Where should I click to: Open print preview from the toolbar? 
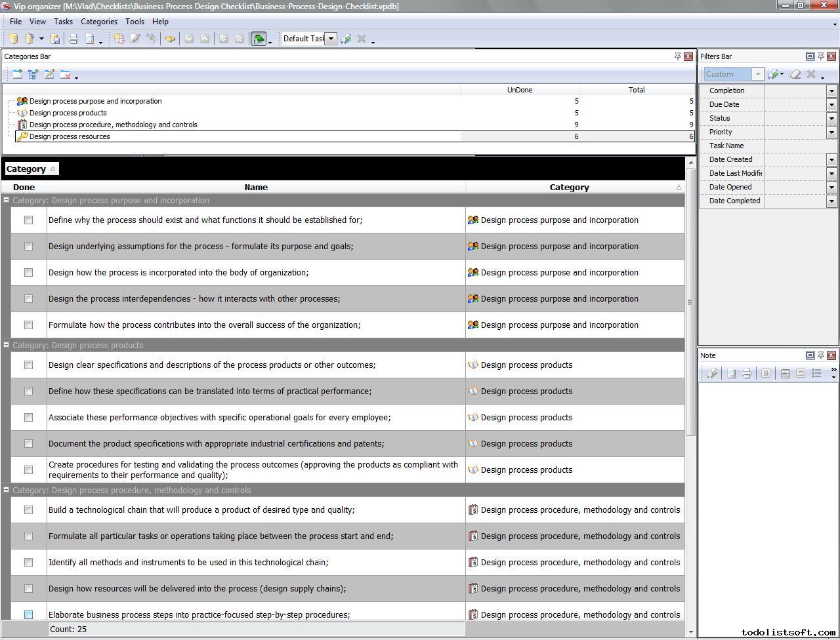tap(91, 39)
